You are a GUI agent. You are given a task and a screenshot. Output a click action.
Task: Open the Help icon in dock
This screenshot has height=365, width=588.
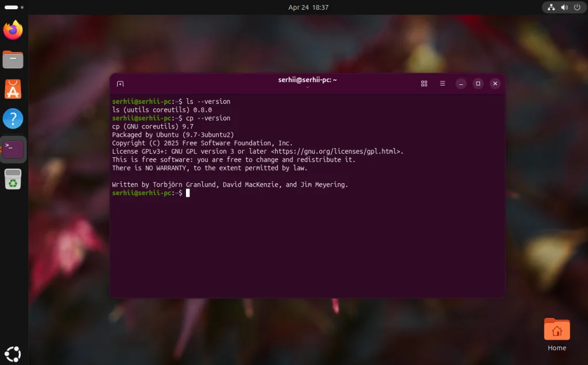(13, 119)
